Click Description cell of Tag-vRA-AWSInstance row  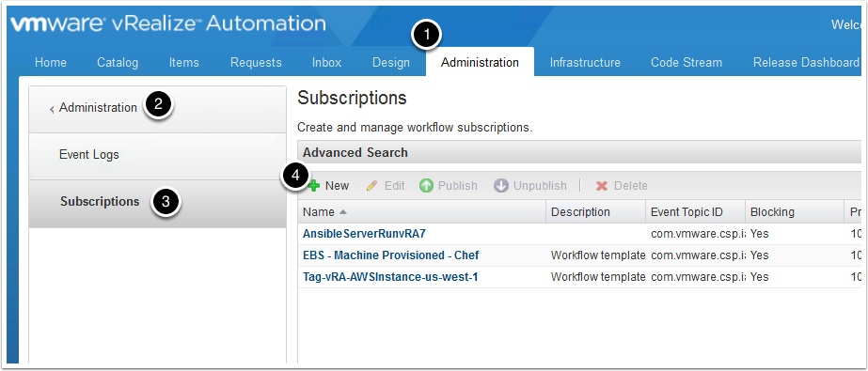point(598,277)
